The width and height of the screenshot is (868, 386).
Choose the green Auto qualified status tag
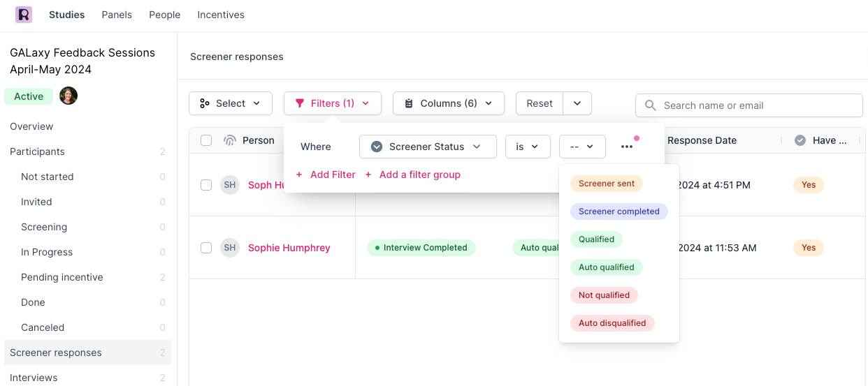point(606,267)
